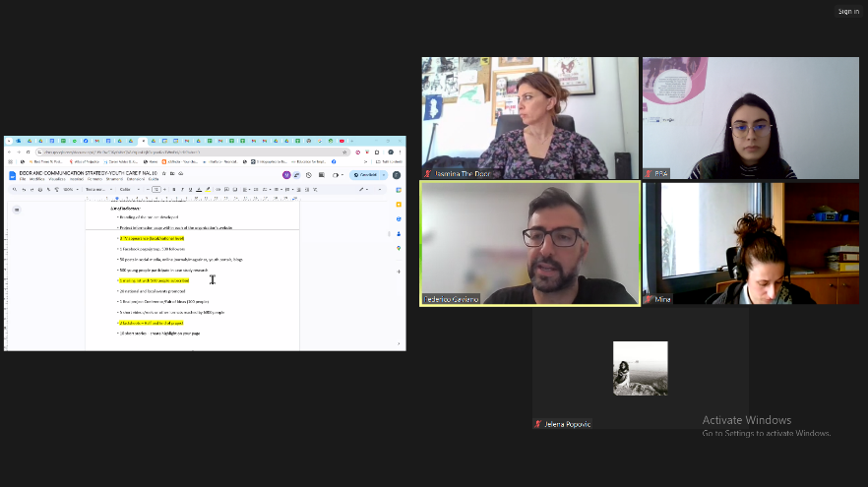The image size is (868, 487).
Task: Open the paragraph style dropdown
Action: [96, 189]
